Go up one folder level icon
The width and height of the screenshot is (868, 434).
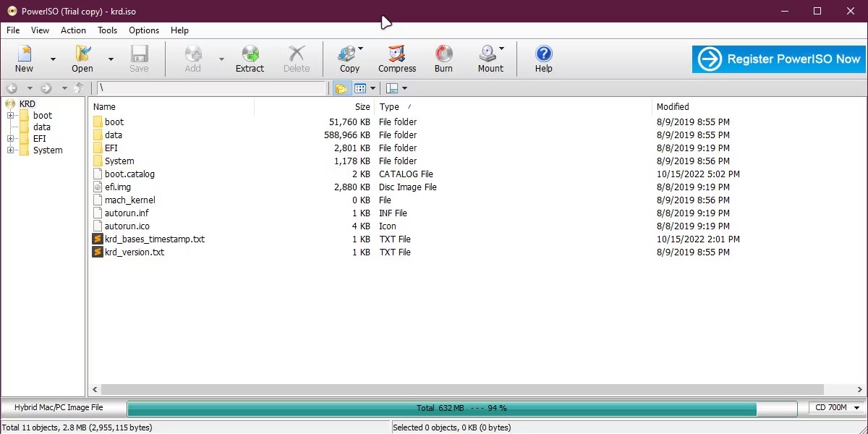(x=80, y=88)
